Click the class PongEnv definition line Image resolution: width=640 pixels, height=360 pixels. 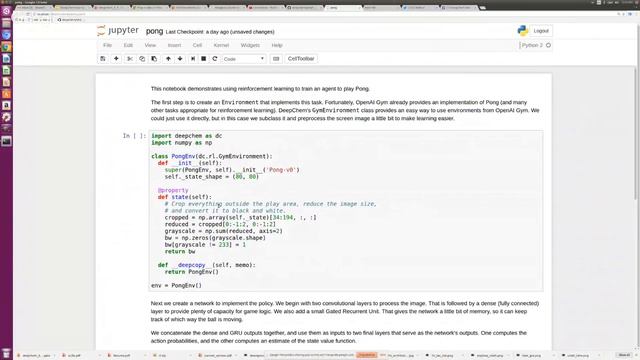click(x=211, y=156)
